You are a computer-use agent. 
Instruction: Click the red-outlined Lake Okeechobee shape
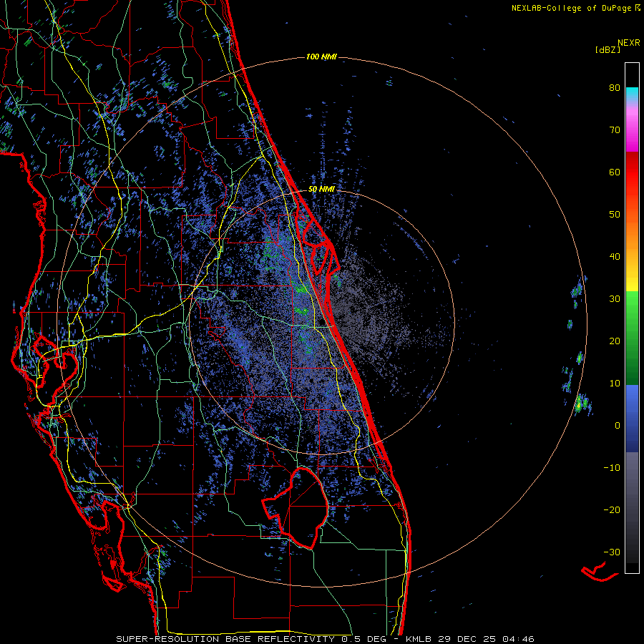[x=296, y=507]
